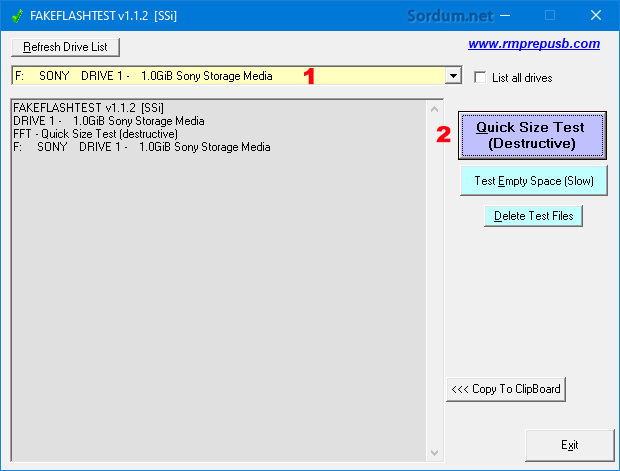The width and height of the screenshot is (620, 471).
Task: Click the green checkmark app icon in title bar
Action: pos(17,15)
